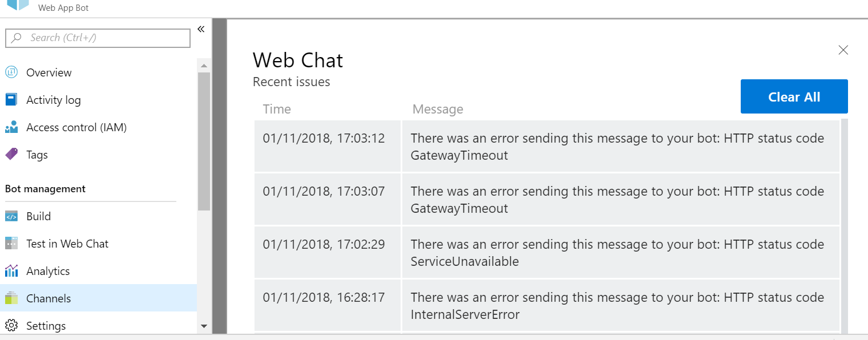Click the Web App Bot logo in the header
Screen dimensions: 868x340
click(17, 6)
